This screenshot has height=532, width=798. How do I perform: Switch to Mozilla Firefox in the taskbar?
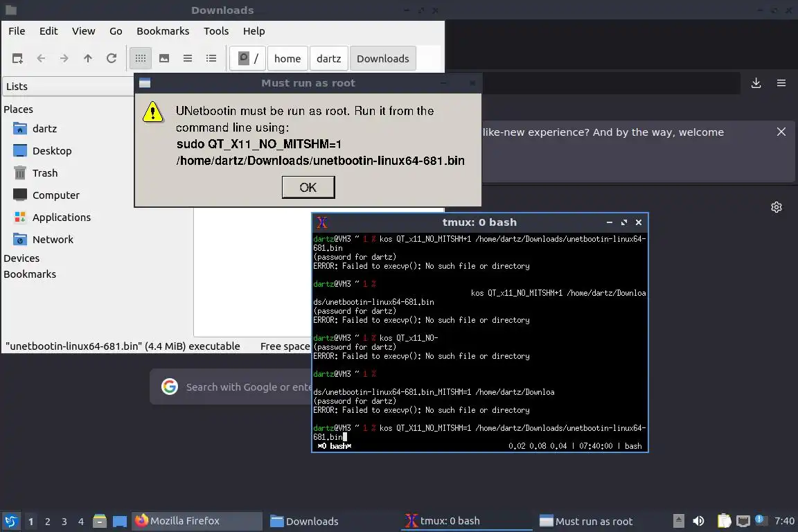197,522
